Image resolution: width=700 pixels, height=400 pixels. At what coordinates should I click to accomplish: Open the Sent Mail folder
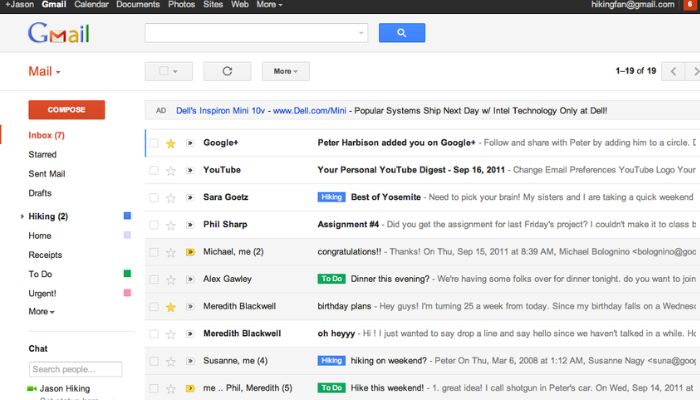(47, 174)
